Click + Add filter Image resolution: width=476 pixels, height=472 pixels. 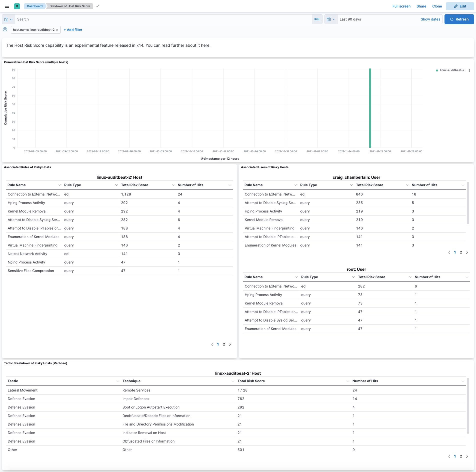pyautogui.click(x=73, y=30)
